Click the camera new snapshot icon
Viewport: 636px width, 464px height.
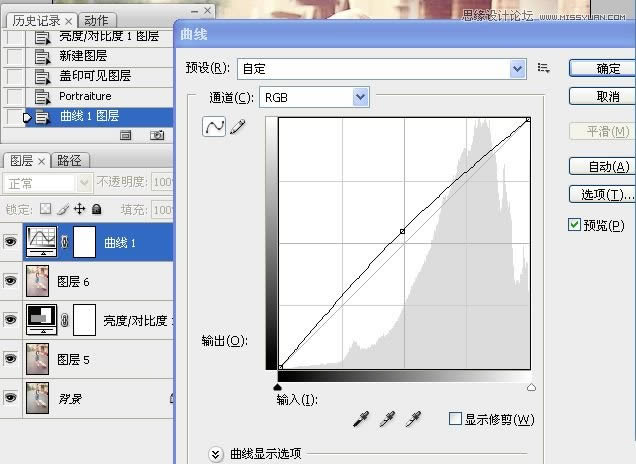coord(157,135)
